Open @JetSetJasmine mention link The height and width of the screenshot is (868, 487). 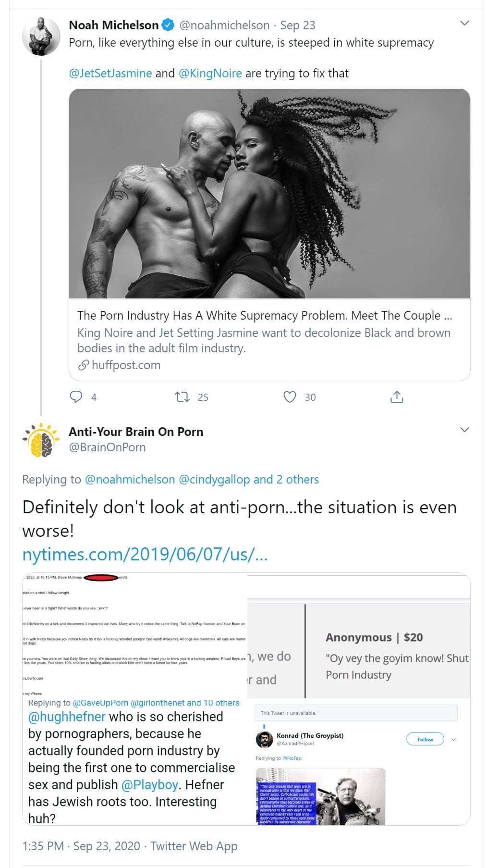[x=110, y=73]
